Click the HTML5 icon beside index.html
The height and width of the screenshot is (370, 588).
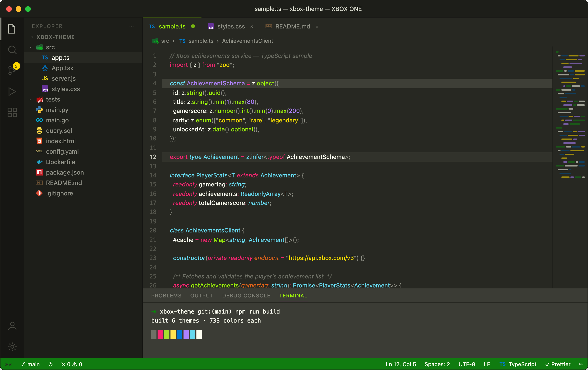(x=39, y=141)
